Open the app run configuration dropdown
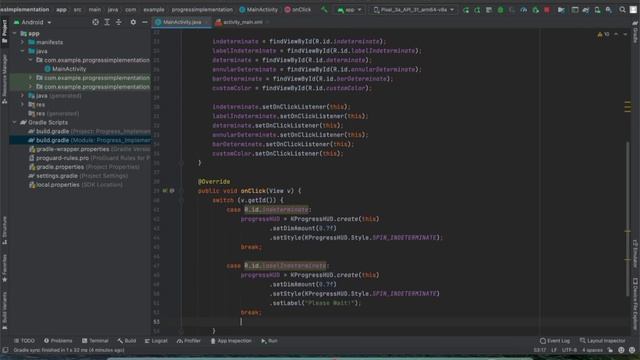The width and height of the screenshot is (640, 360). tap(349, 10)
